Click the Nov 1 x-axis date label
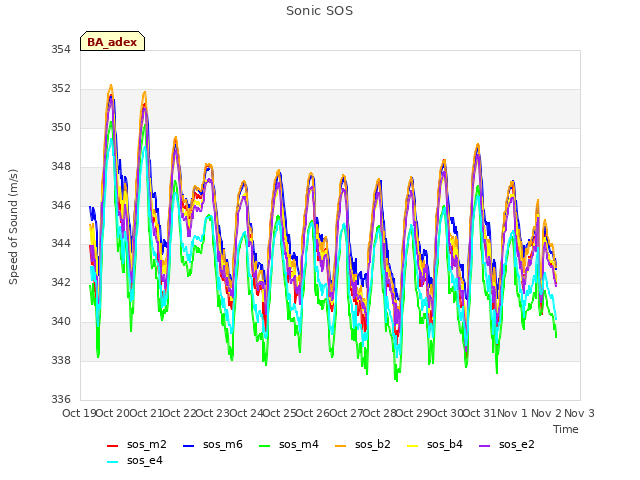The width and height of the screenshot is (640, 480). [513, 413]
